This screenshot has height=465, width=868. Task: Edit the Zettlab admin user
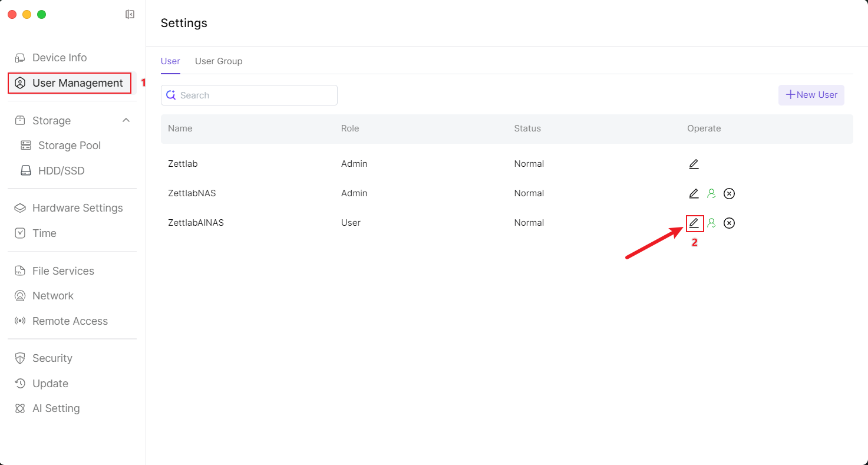tap(694, 164)
